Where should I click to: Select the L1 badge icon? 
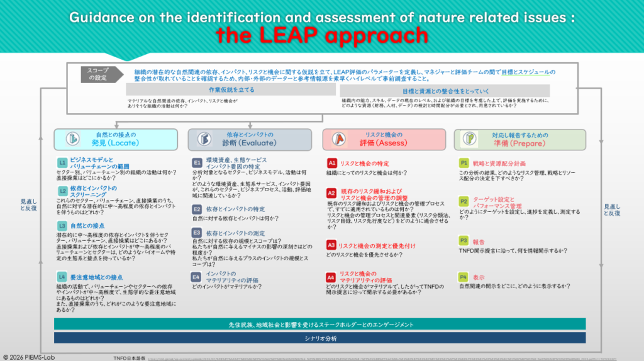point(62,162)
